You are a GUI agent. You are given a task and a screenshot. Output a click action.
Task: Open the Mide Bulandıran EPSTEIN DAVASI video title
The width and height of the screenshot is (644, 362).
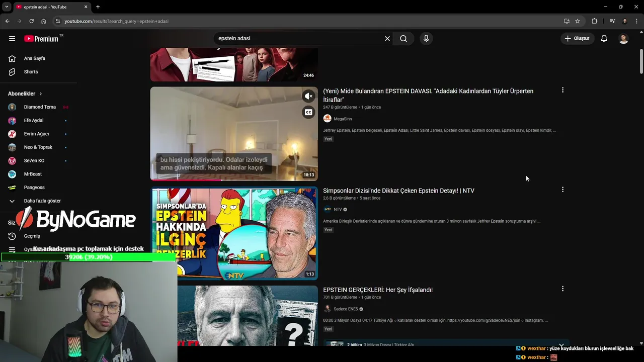(428, 96)
